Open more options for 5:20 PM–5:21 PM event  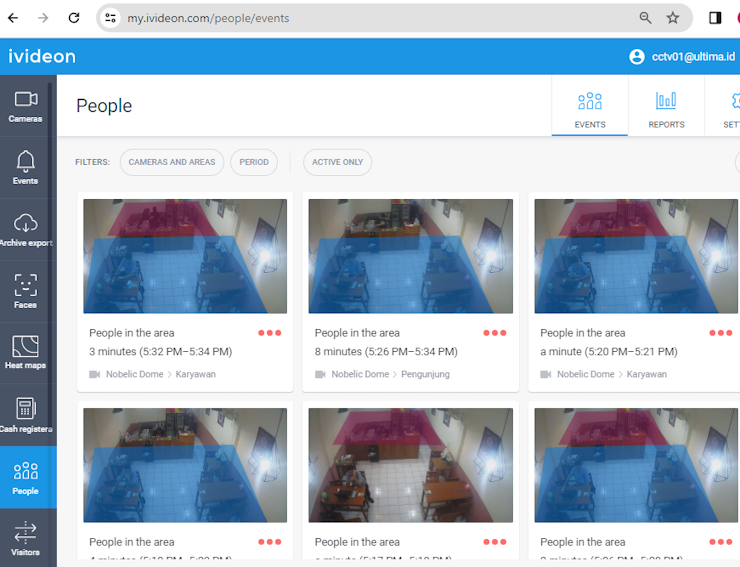721,333
